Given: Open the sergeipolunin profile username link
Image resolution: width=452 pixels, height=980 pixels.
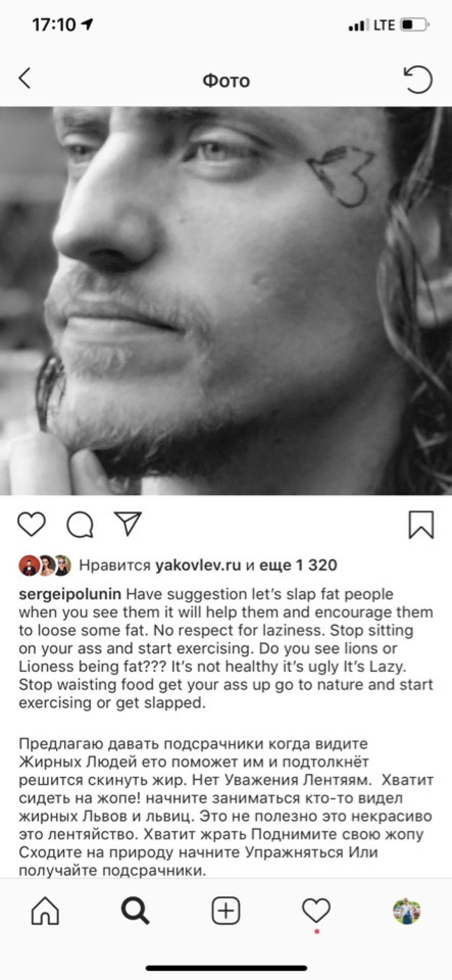Looking at the screenshot, I should pos(70,594).
